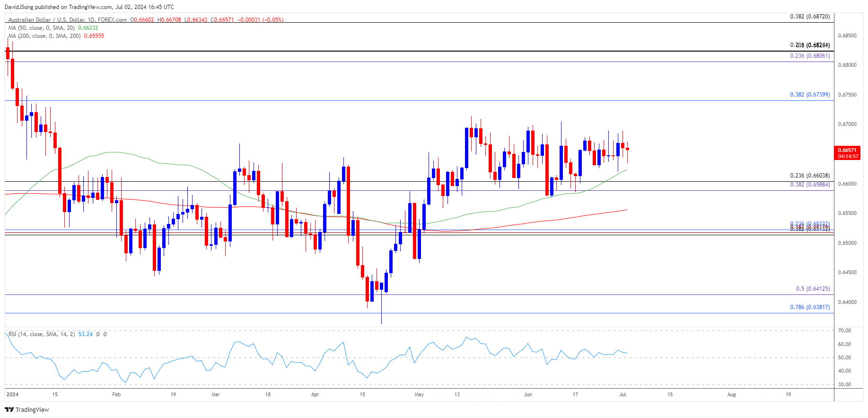868x418 pixels.
Task: Click the Aug label on the date axis
Action: point(731,394)
